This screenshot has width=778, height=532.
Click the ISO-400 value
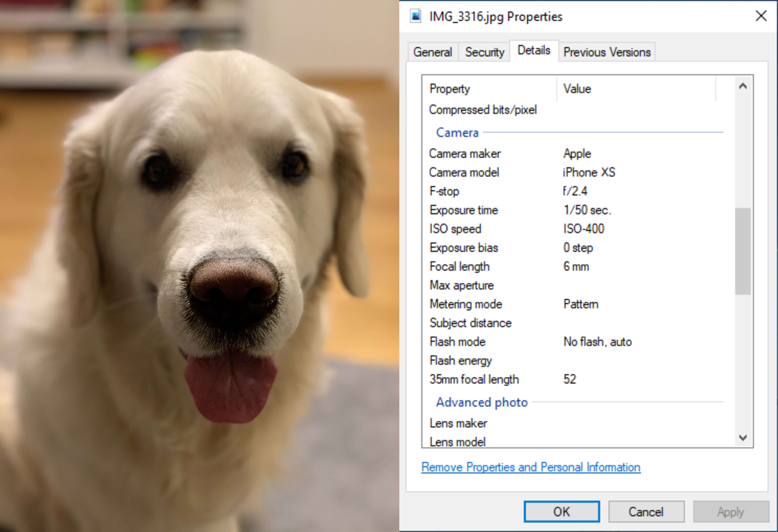click(584, 229)
